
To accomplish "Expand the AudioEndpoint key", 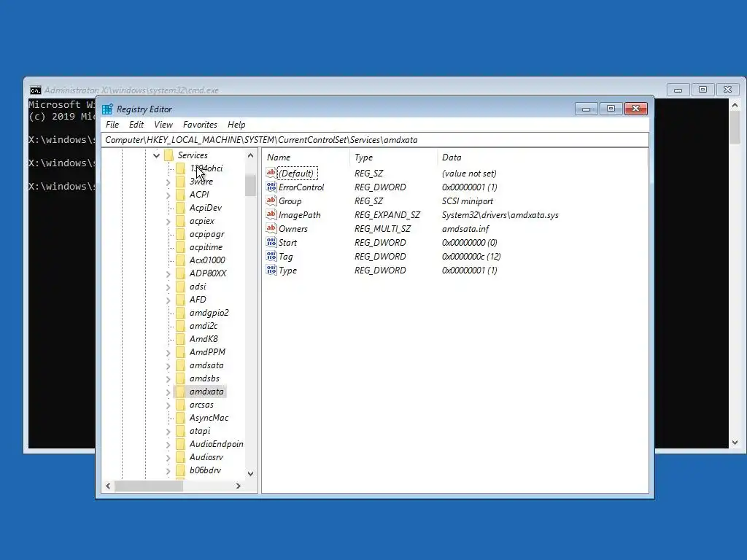I will 169,445.
